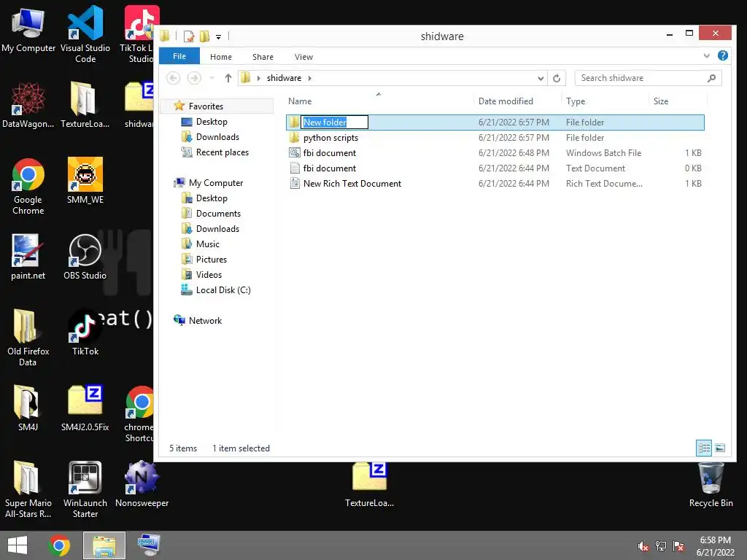The height and width of the screenshot is (560, 747).
Task: Open the Share ribbon tab
Action: click(x=263, y=57)
